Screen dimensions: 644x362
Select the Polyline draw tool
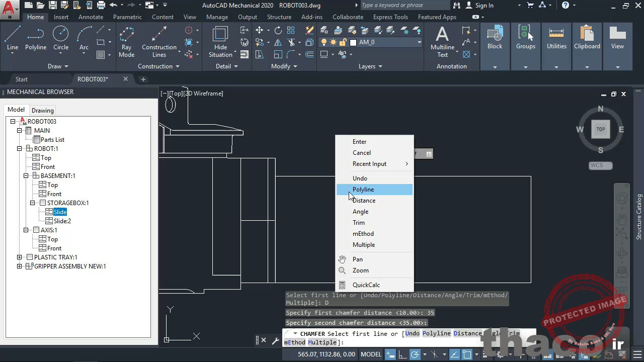coord(36,39)
